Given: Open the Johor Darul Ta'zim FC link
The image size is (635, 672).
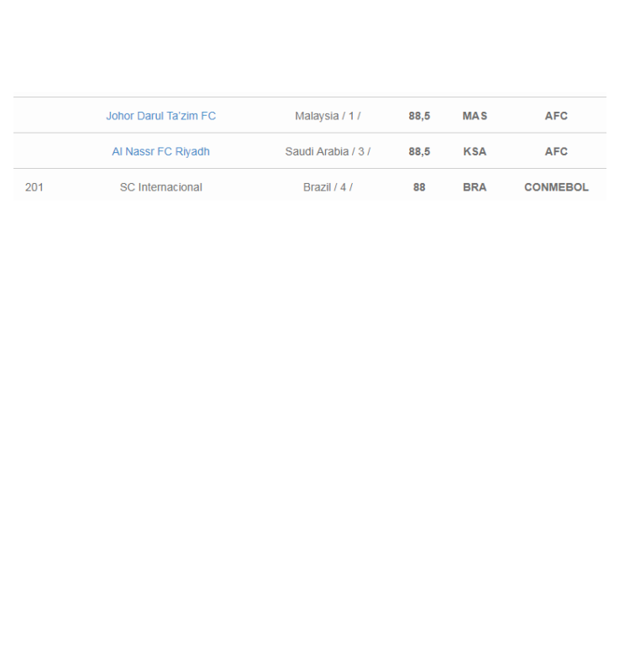Looking at the screenshot, I should coord(160,116).
